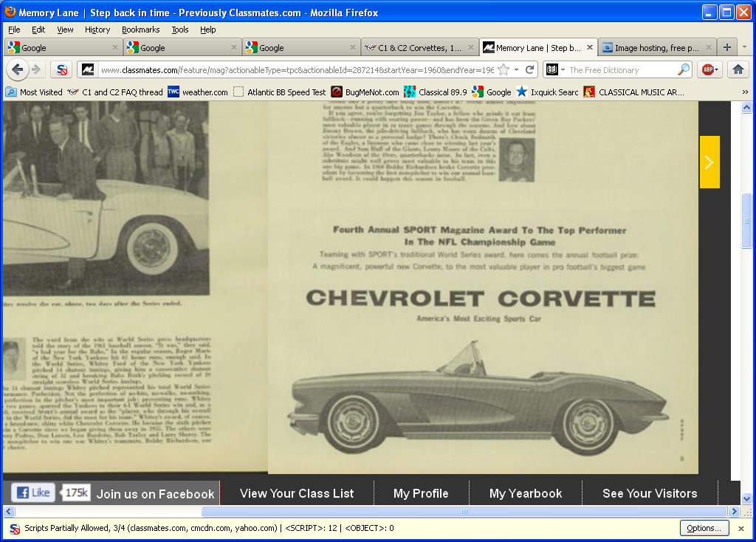Click View Your Class List
The width and height of the screenshot is (756, 542).
(x=297, y=493)
